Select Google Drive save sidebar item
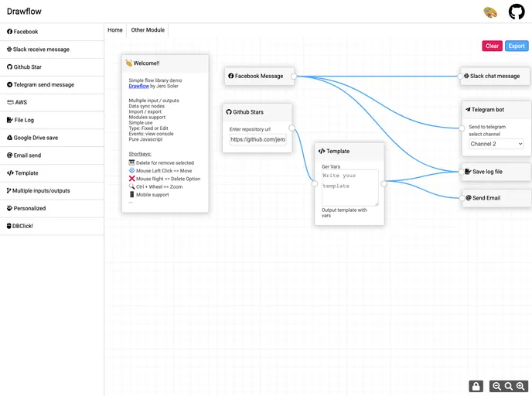532x396 pixels. pyautogui.click(x=52, y=138)
